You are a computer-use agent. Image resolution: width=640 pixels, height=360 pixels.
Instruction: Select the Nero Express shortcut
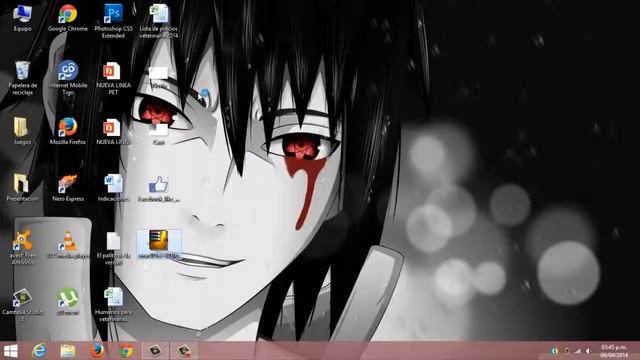point(68,188)
